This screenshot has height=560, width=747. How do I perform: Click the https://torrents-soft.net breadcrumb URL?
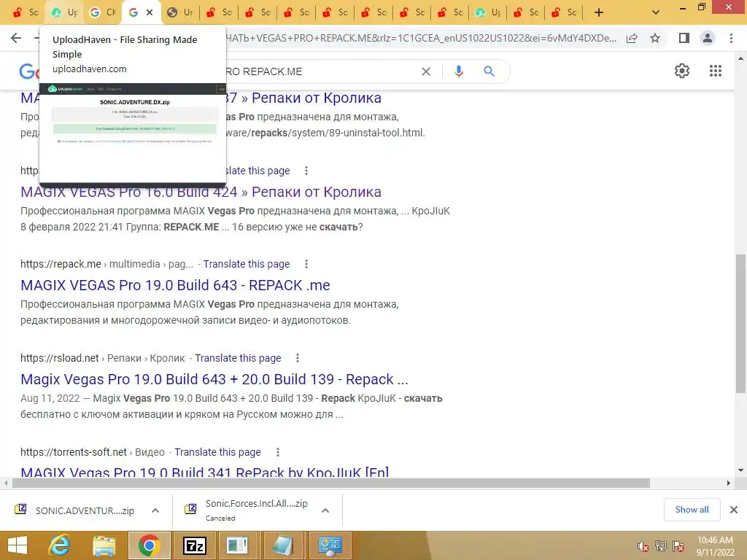click(x=74, y=452)
